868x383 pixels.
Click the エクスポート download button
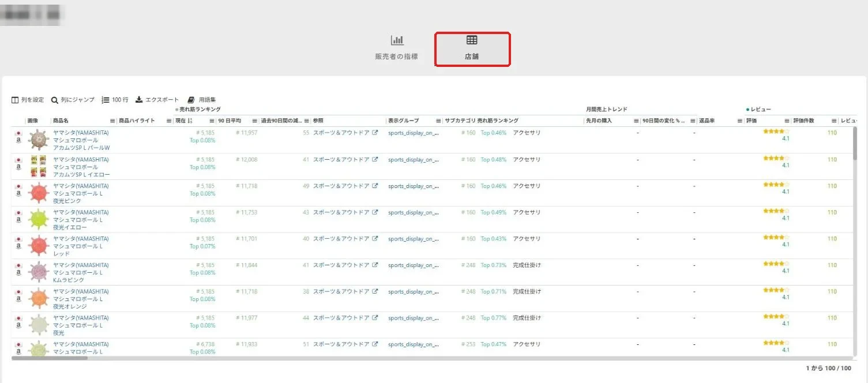point(157,100)
